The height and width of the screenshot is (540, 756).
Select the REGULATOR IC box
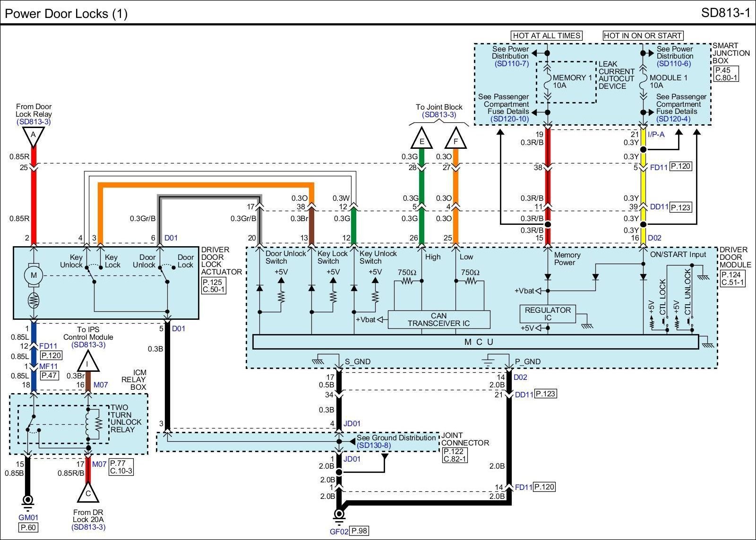coord(548,314)
